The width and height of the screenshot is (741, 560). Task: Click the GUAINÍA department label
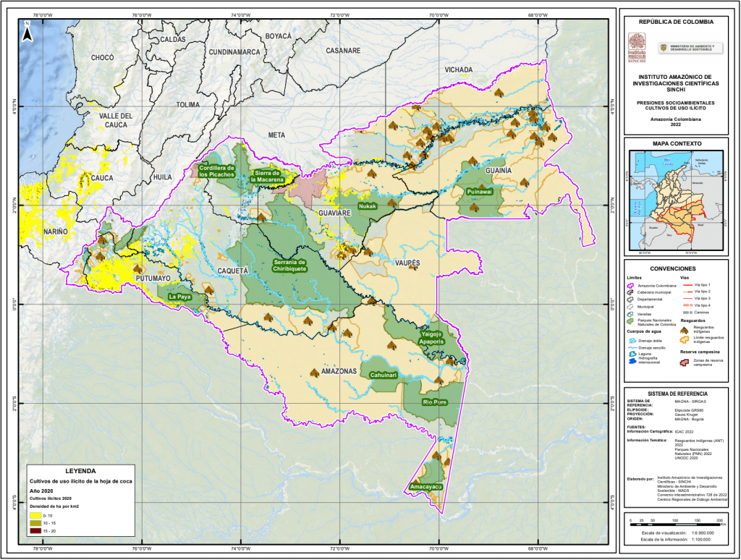499,171
